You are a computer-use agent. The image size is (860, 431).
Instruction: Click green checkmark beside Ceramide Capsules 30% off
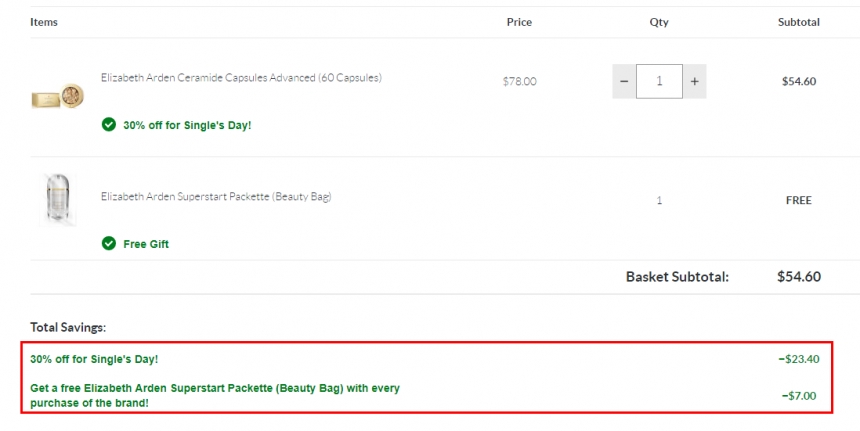(108, 125)
